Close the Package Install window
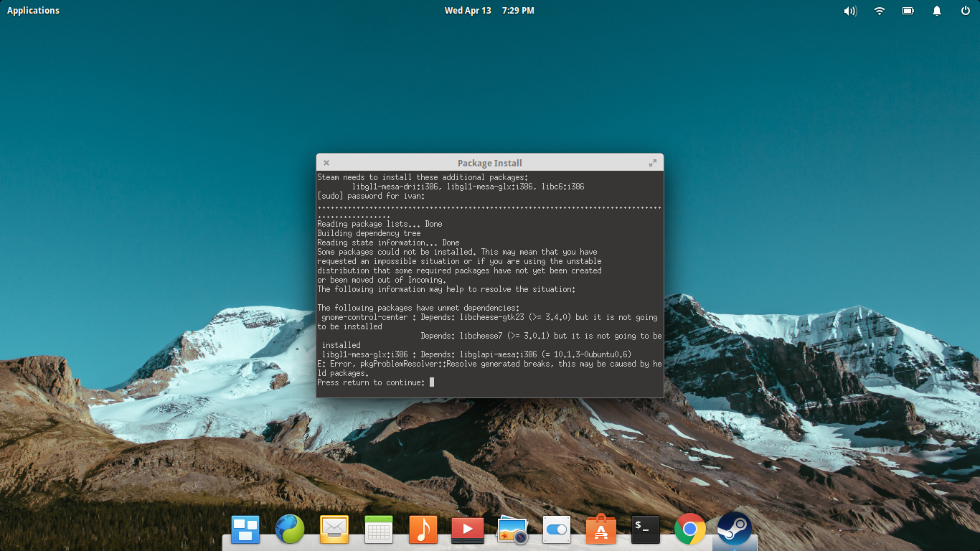The width and height of the screenshot is (980, 551). (326, 163)
